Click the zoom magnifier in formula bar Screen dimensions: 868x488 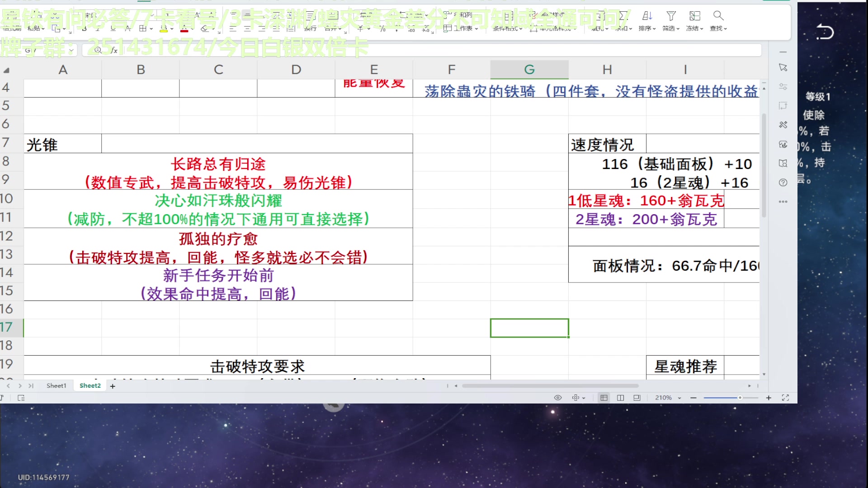click(x=98, y=50)
